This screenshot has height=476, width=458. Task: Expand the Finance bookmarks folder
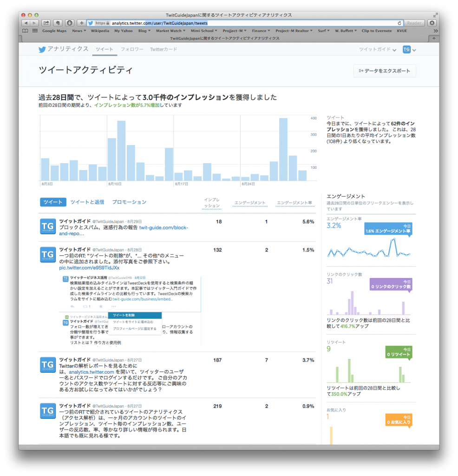261,31
